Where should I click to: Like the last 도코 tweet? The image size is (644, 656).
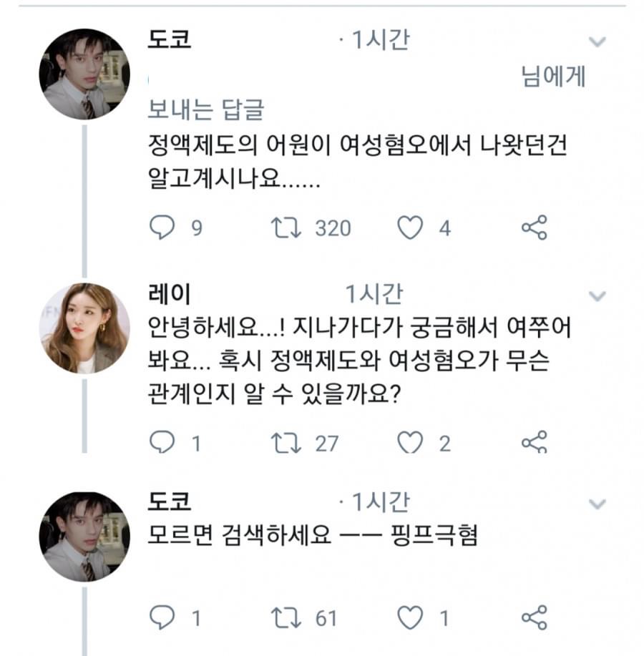point(410,617)
